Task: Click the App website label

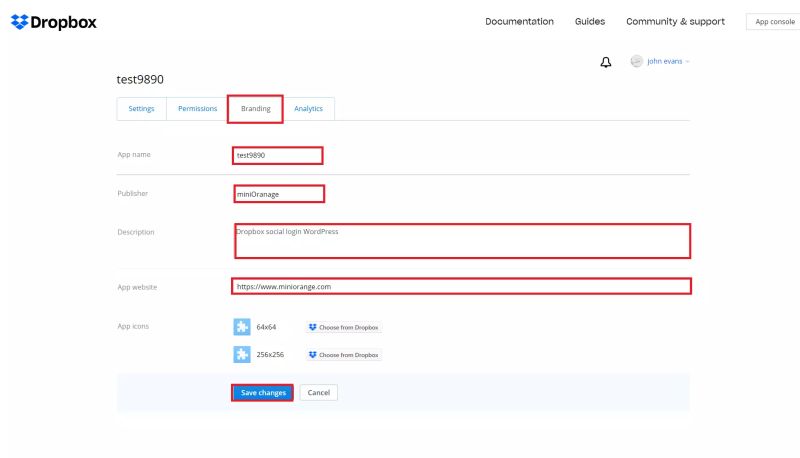Action: [x=137, y=287]
